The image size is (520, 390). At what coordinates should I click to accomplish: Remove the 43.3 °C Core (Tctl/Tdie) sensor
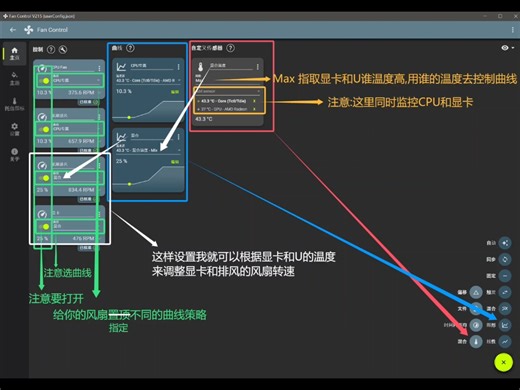point(255,101)
